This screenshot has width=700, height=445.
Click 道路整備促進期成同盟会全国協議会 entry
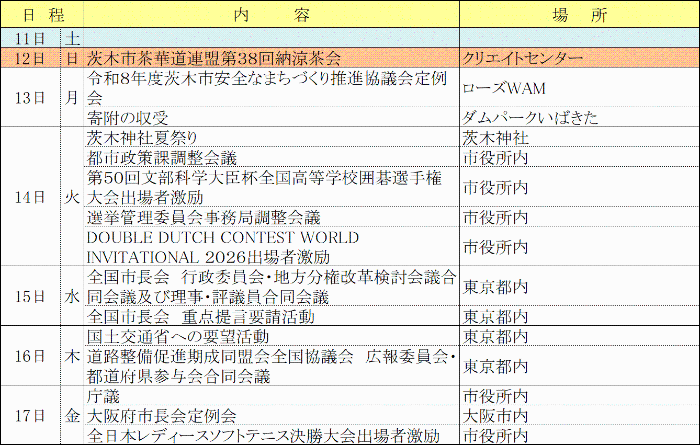271,366
